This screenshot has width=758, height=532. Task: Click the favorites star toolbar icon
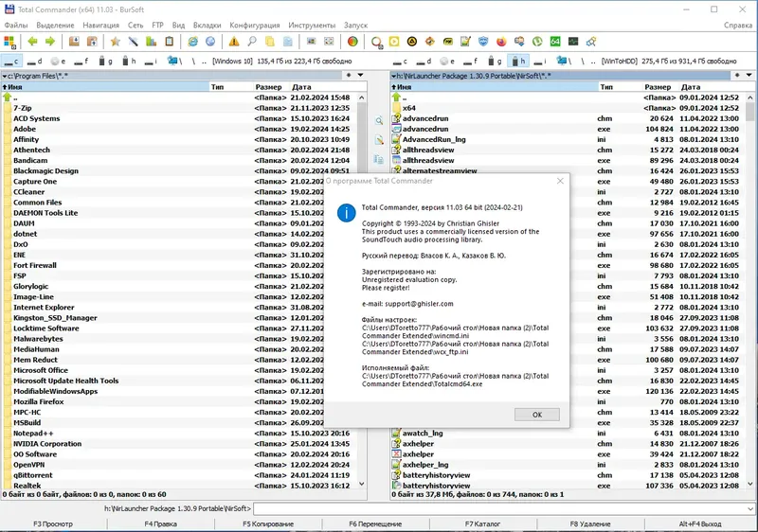click(x=115, y=42)
